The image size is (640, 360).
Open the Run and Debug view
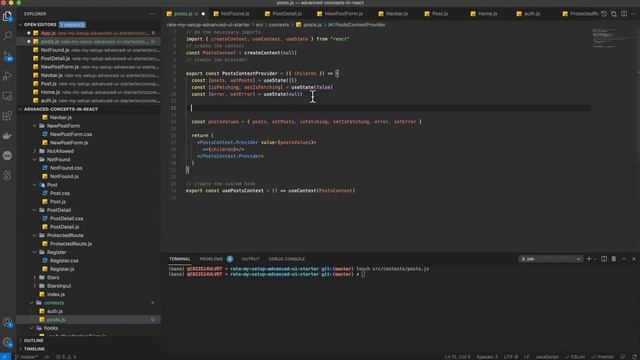tap(7, 76)
